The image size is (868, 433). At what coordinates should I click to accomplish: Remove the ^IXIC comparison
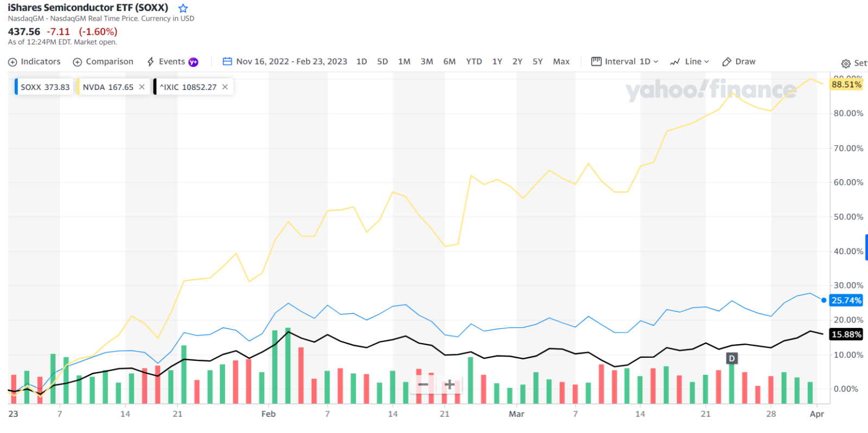pos(225,87)
